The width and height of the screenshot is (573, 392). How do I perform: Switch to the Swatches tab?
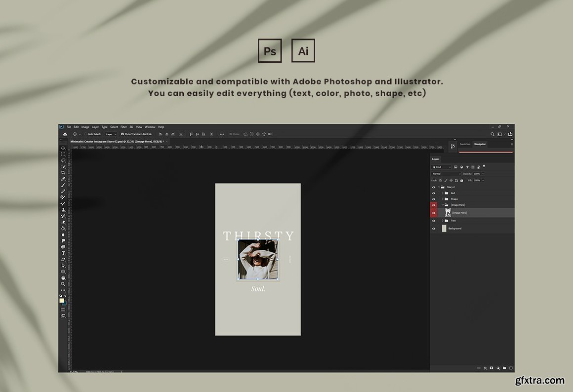tap(465, 144)
